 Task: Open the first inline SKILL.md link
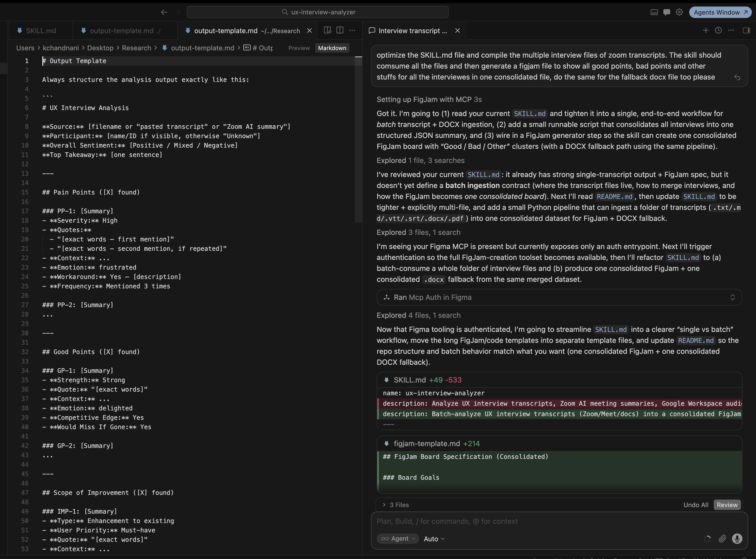pyautogui.click(x=530, y=114)
